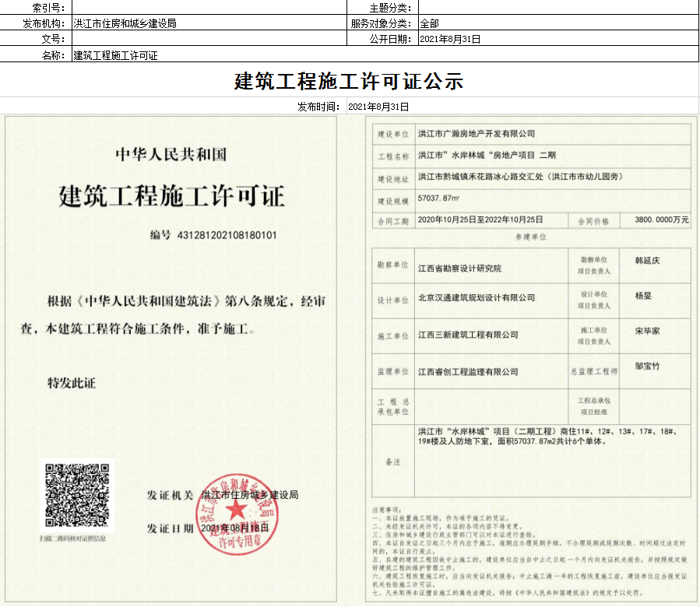The width and height of the screenshot is (700, 607).
Task: Select date 2021年8月31日 in 公开日期 row
Action: pos(450,39)
